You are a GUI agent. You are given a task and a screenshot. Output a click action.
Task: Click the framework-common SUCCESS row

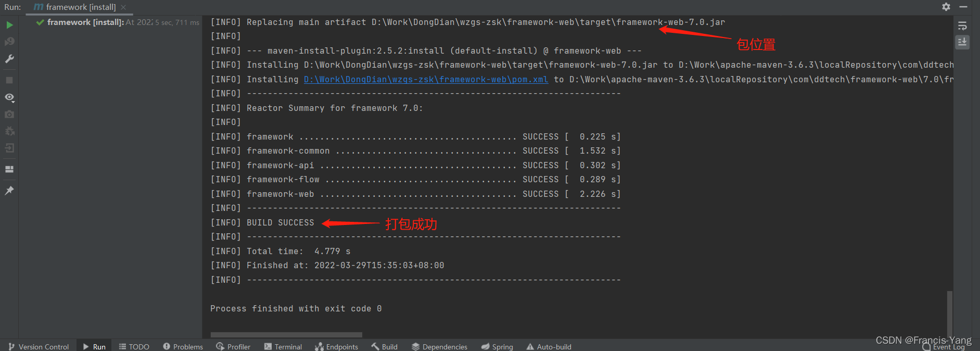[x=415, y=151]
